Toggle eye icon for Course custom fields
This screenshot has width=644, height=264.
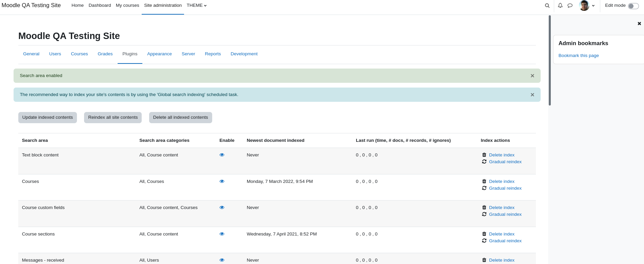pos(222,207)
